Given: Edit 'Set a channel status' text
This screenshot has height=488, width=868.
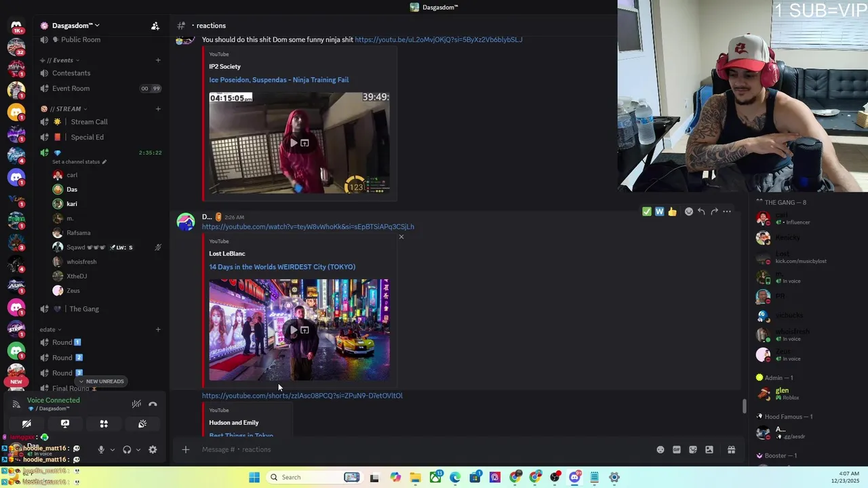Looking at the screenshot, I should click(x=79, y=162).
